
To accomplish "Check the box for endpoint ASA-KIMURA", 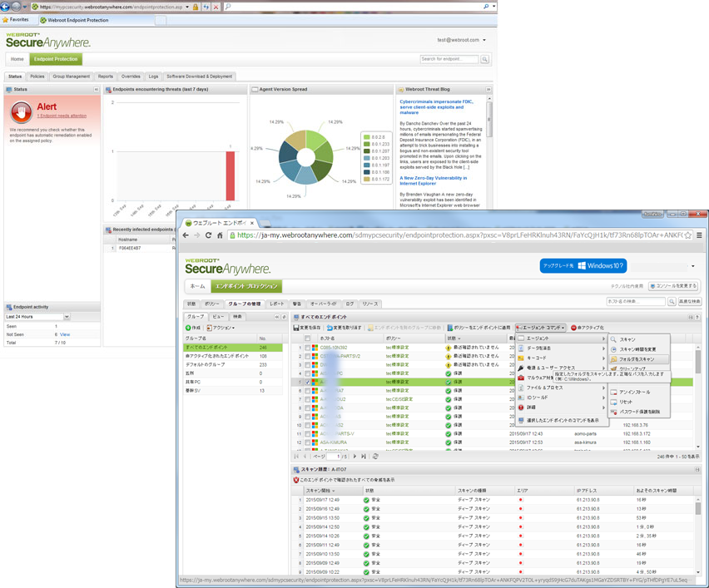I will tap(307, 442).
